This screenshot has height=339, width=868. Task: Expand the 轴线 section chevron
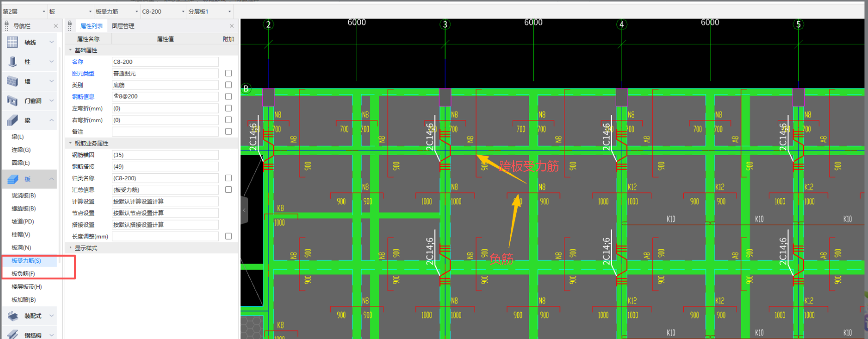tap(52, 42)
